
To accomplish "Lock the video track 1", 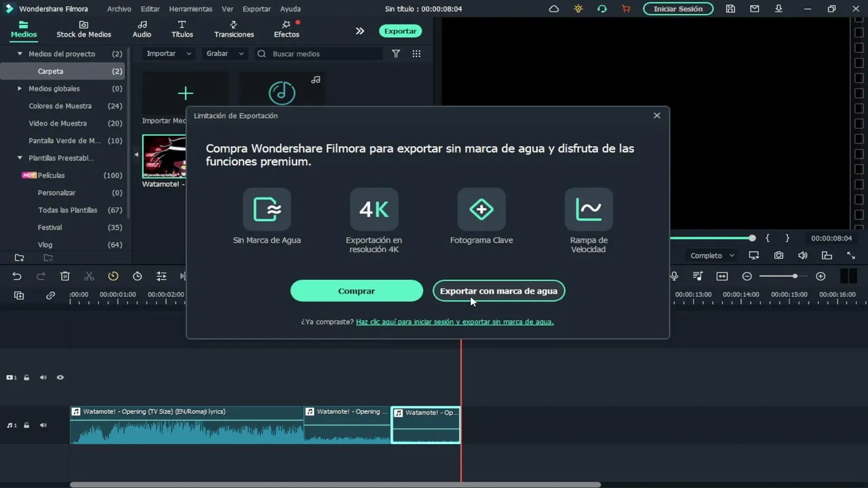I will [x=26, y=378].
